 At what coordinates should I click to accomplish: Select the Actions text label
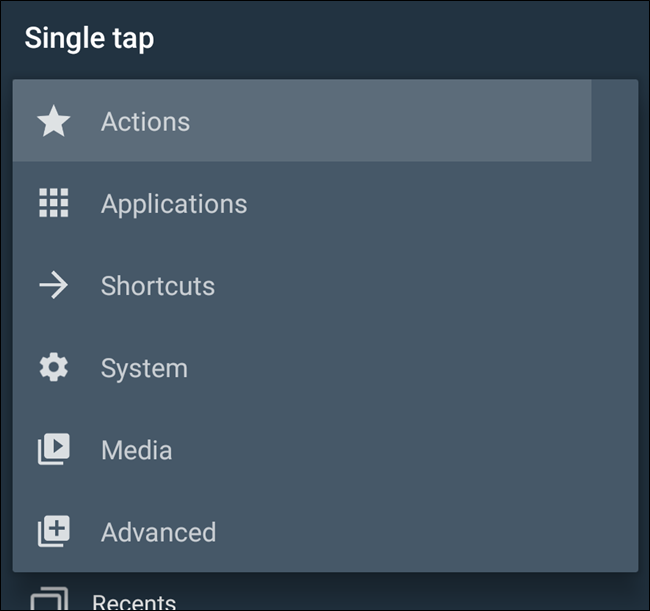point(145,122)
